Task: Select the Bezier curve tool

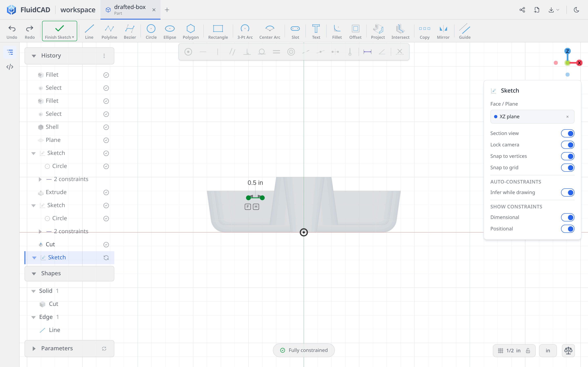Action: pos(130,31)
